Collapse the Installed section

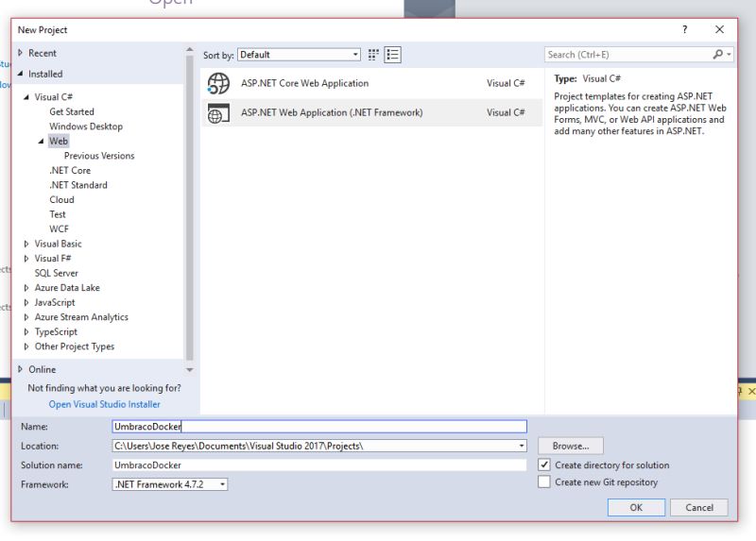(x=20, y=74)
